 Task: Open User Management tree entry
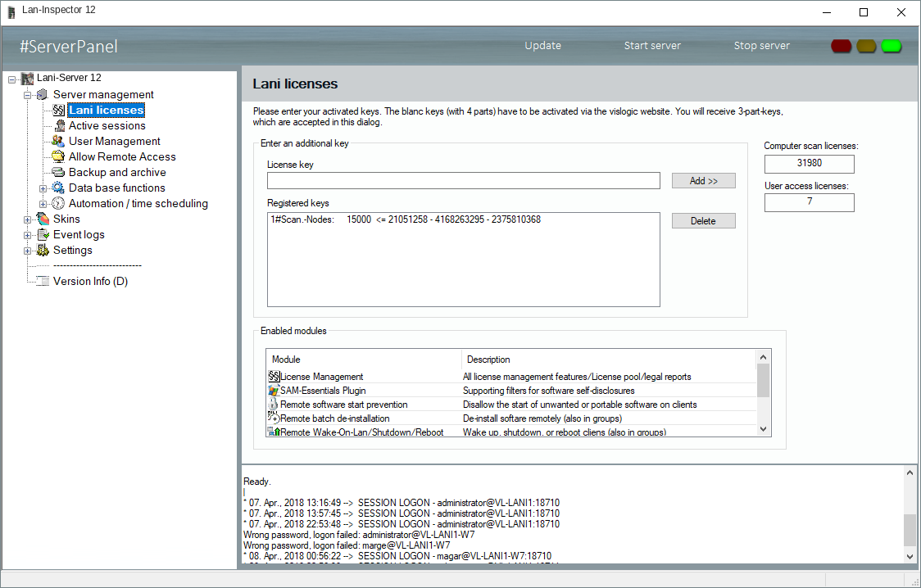click(115, 141)
